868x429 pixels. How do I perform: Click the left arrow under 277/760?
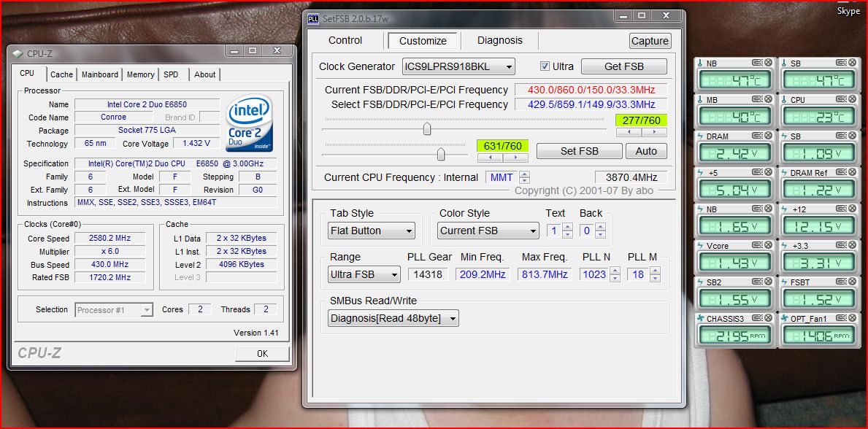[x=629, y=132]
